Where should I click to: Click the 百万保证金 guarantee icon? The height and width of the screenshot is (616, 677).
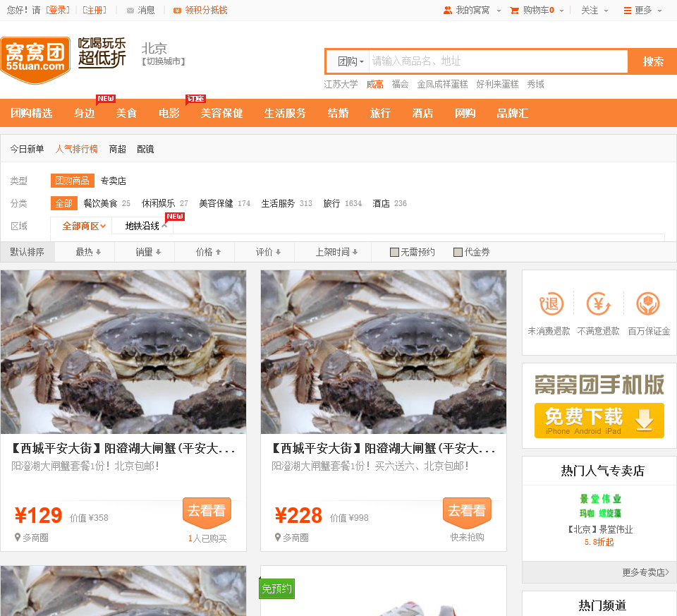(648, 303)
